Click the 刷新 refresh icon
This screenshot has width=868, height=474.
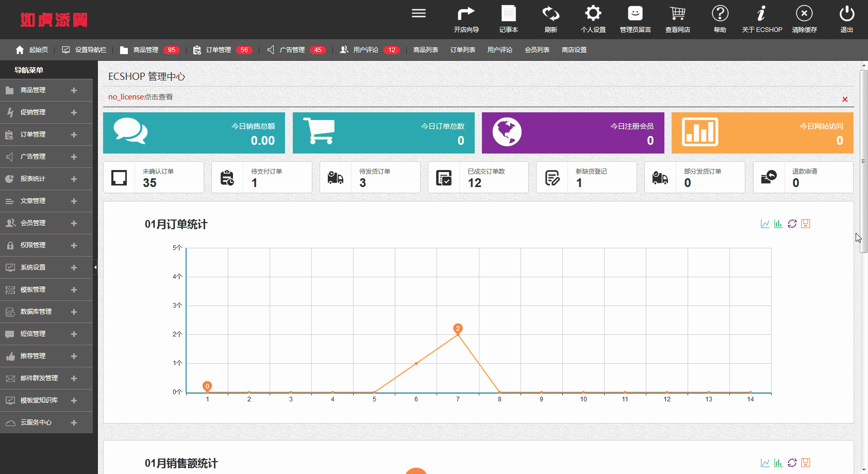pos(550,13)
